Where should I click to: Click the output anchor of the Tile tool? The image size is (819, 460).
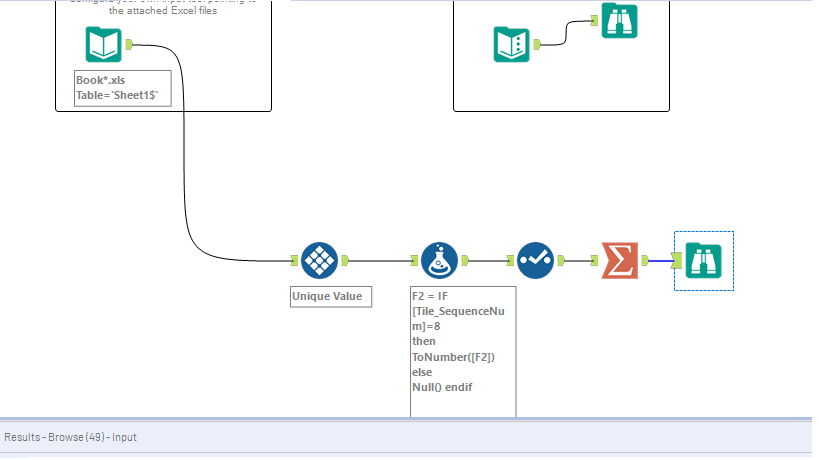coord(345,260)
